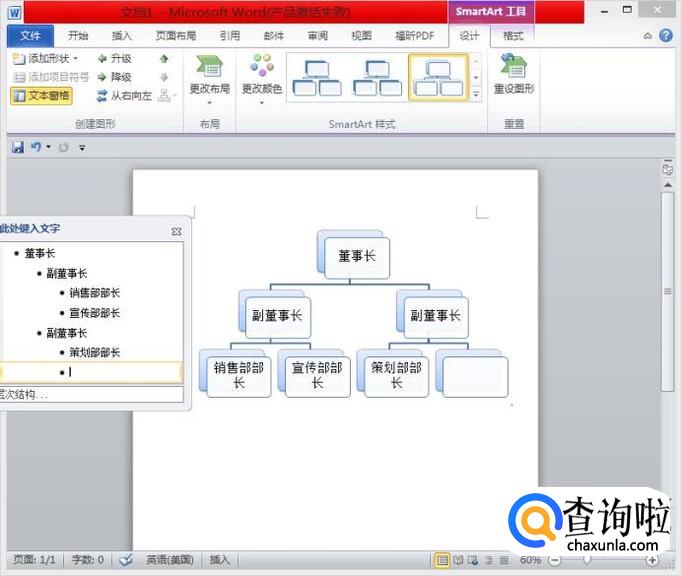Screen dimensions: 682x576
Task: Select the second SmartArt style thumbnail
Action: (x=377, y=78)
